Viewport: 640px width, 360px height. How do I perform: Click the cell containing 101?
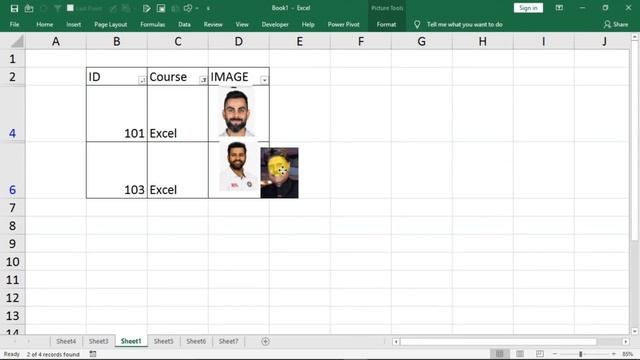click(x=117, y=114)
